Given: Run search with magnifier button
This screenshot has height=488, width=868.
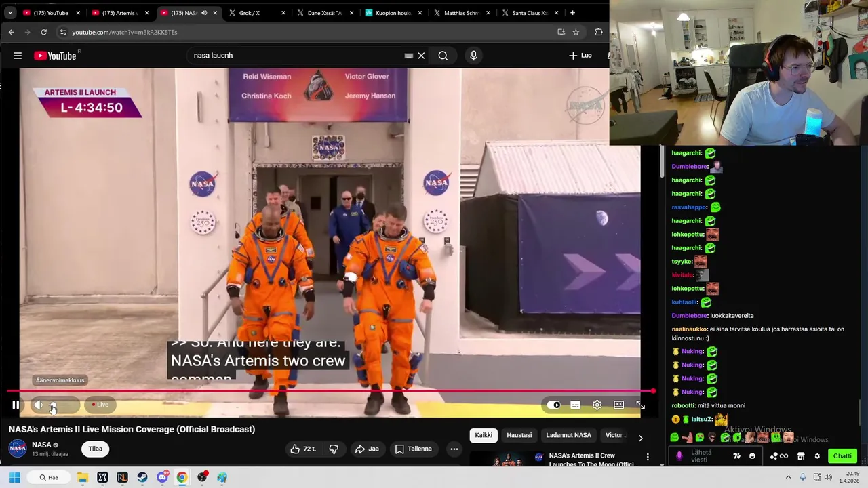Looking at the screenshot, I should pos(443,56).
